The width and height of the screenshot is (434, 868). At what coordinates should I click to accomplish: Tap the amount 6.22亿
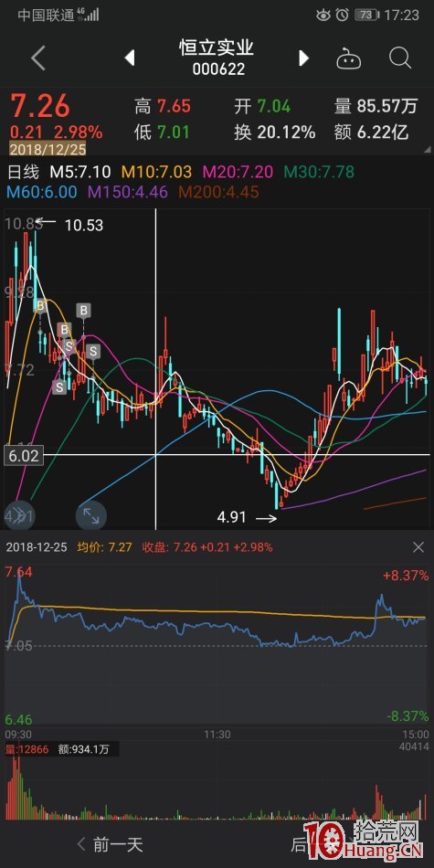tap(383, 132)
